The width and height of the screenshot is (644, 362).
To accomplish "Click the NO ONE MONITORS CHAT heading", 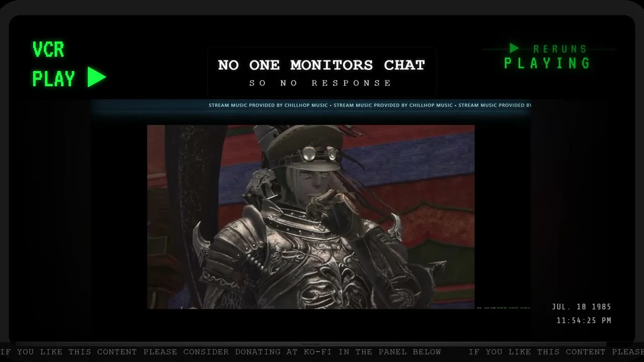I will tap(321, 65).
